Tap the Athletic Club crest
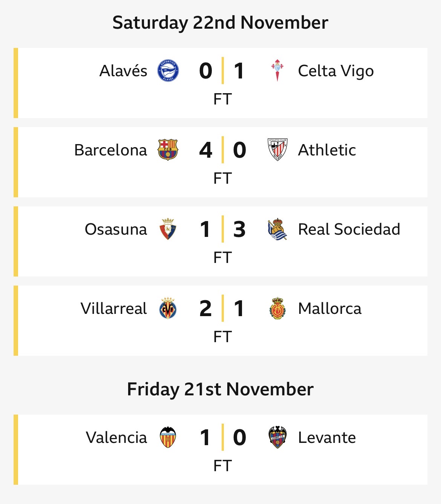 point(277,150)
